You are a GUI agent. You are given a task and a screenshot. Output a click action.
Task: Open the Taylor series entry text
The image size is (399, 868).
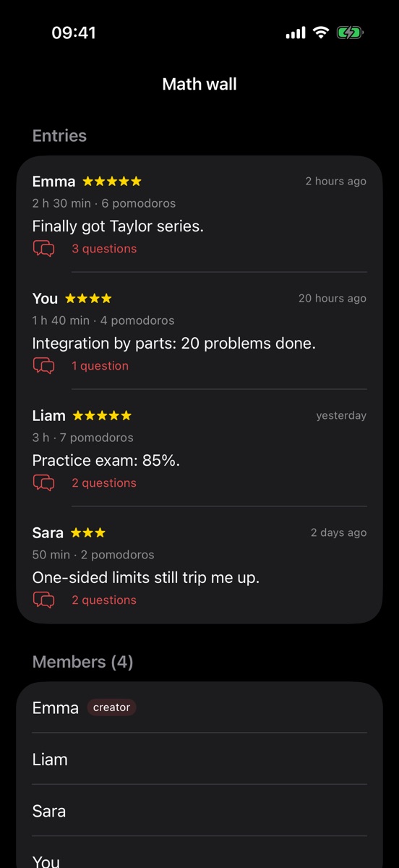(x=118, y=226)
